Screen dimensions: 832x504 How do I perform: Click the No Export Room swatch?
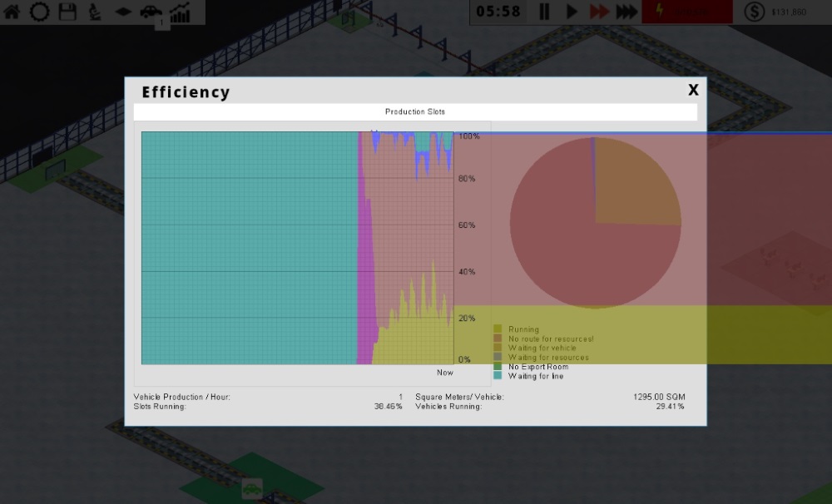[x=498, y=367]
